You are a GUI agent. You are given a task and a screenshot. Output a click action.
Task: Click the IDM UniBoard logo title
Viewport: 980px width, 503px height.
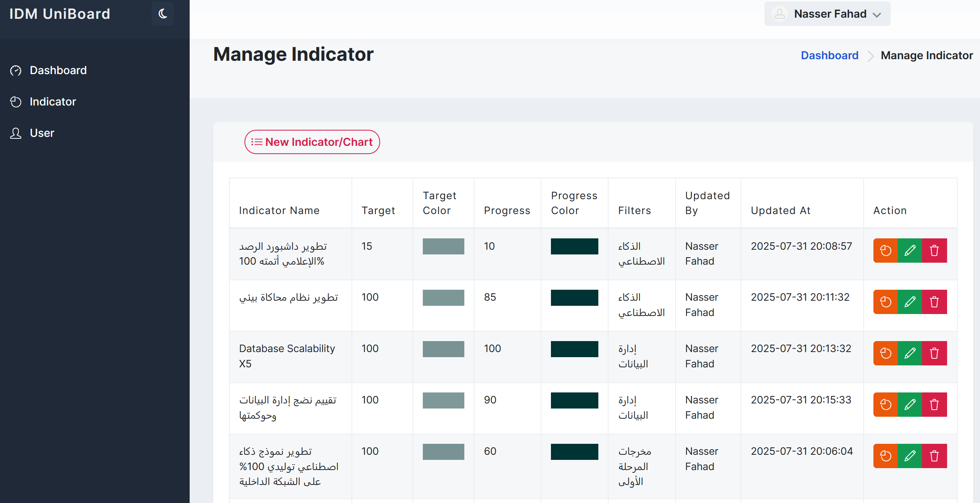(x=60, y=14)
